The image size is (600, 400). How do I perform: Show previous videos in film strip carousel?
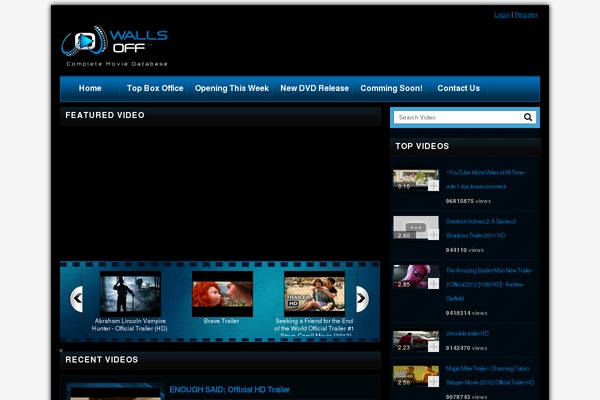tap(77, 299)
